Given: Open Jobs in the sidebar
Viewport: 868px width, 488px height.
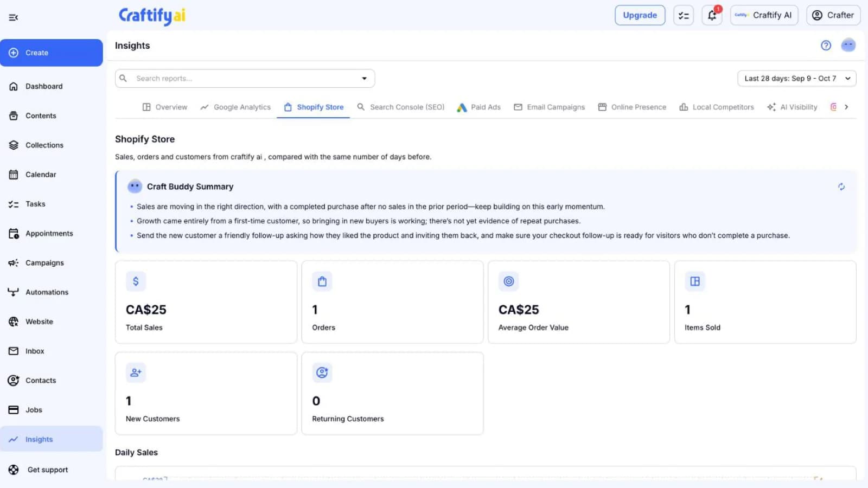Looking at the screenshot, I should pyautogui.click(x=52, y=410).
